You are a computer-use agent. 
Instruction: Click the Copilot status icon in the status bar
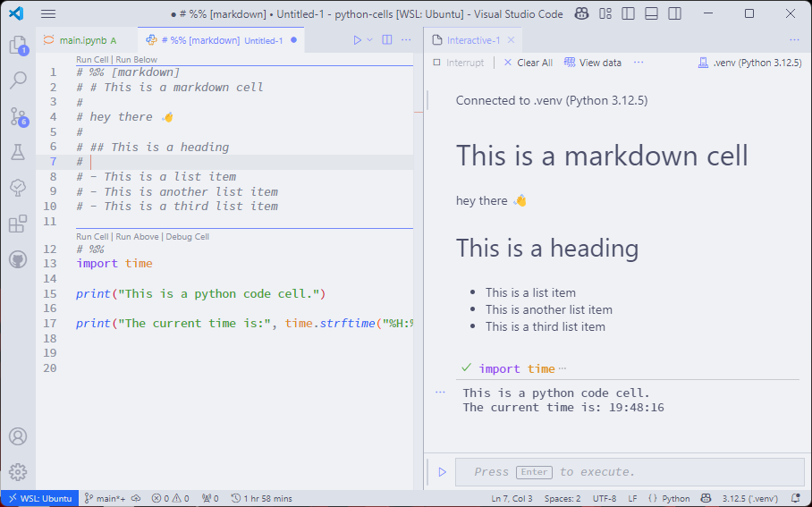pyautogui.click(x=706, y=499)
